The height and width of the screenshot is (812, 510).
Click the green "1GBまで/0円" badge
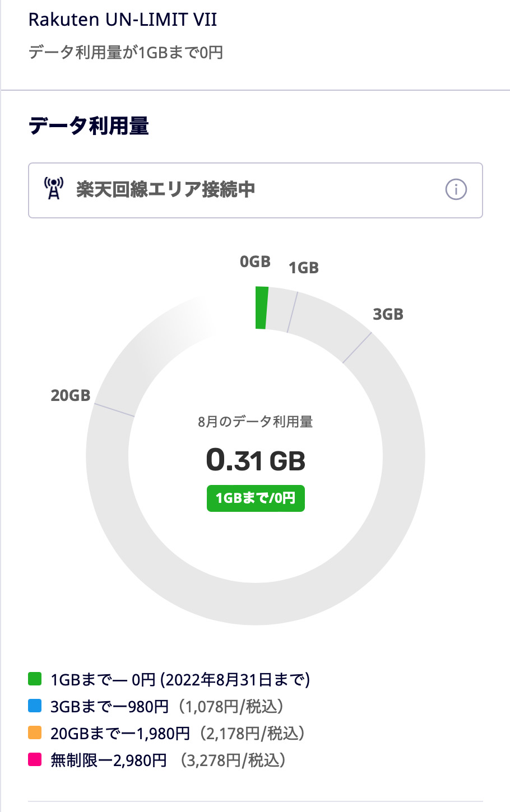tap(256, 498)
